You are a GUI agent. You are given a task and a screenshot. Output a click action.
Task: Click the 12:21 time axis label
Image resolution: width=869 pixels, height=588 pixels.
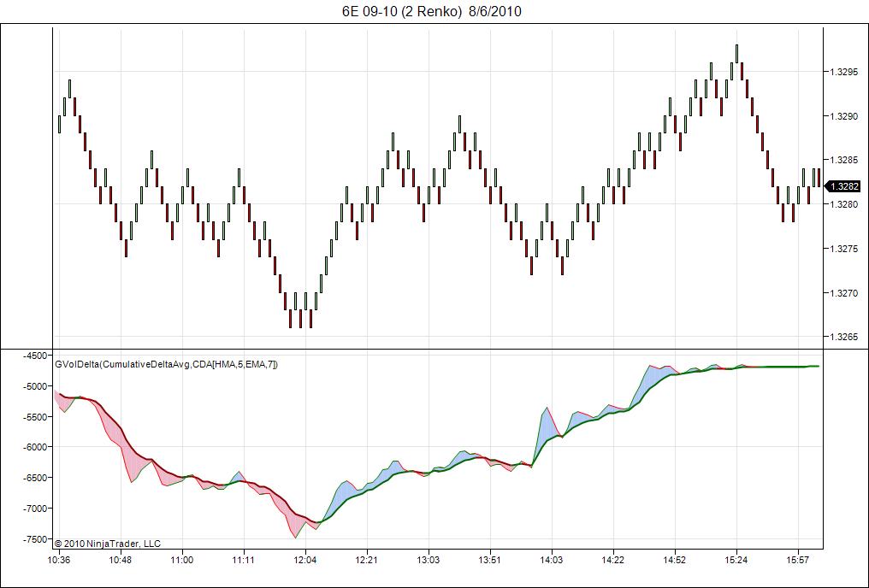coord(366,560)
